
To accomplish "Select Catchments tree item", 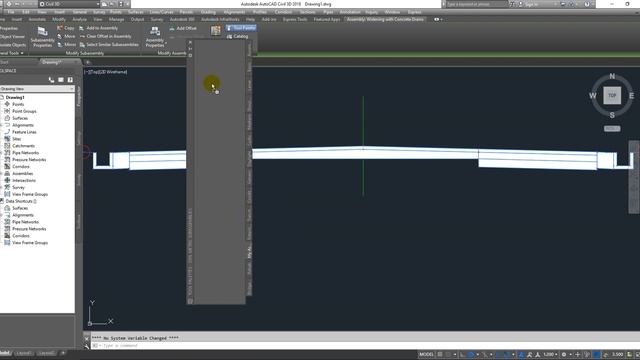I will click(x=23, y=146).
